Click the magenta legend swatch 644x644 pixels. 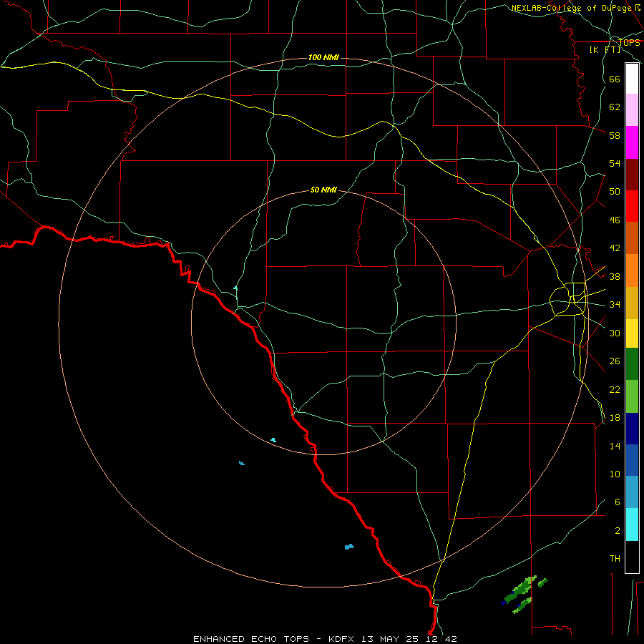click(632, 142)
